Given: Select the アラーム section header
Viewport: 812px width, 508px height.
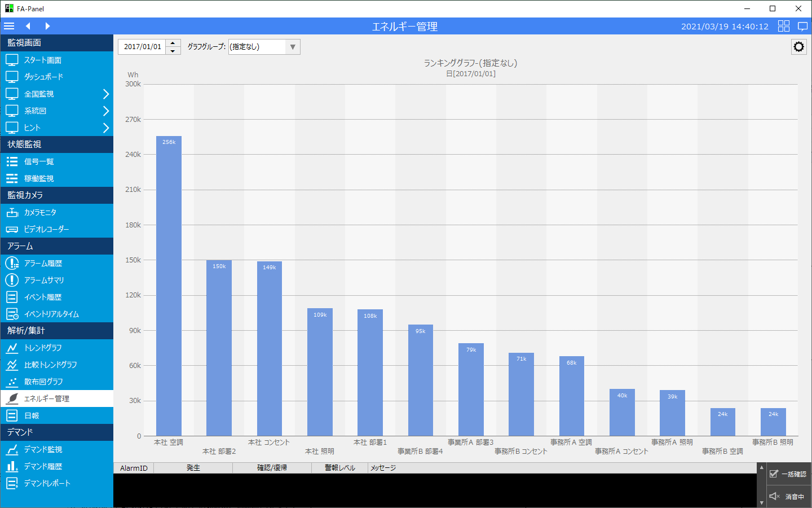Looking at the screenshot, I should 56,246.
